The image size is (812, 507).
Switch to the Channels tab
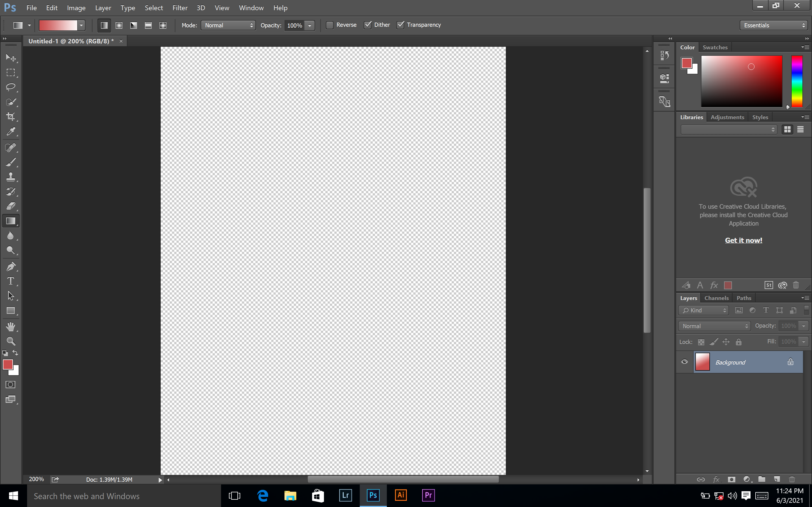click(x=716, y=298)
